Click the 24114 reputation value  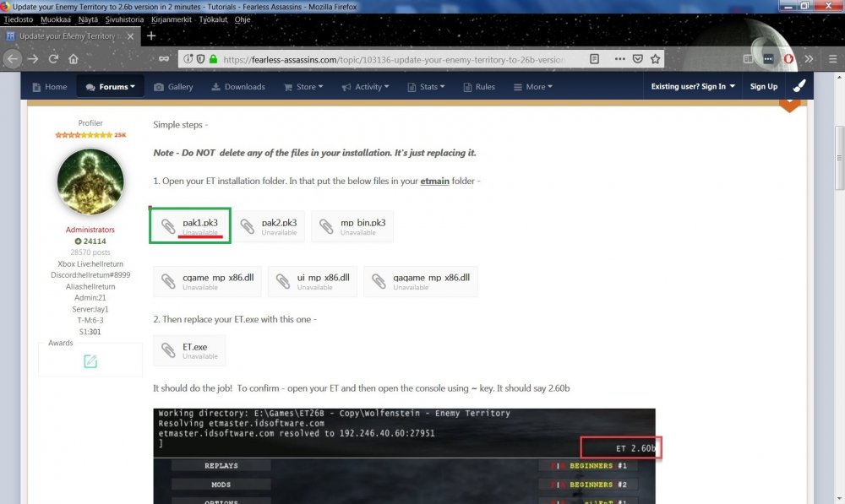(x=90, y=241)
